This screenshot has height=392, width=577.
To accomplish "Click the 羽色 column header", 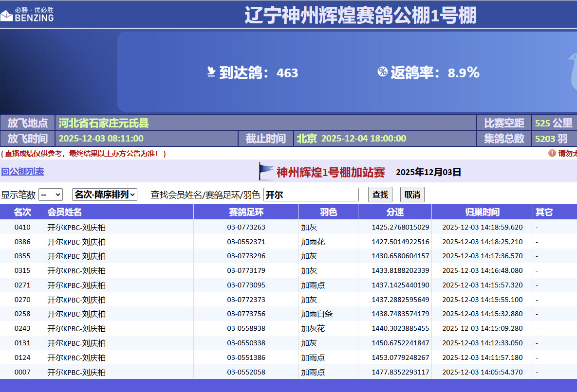I will pyautogui.click(x=328, y=212).
